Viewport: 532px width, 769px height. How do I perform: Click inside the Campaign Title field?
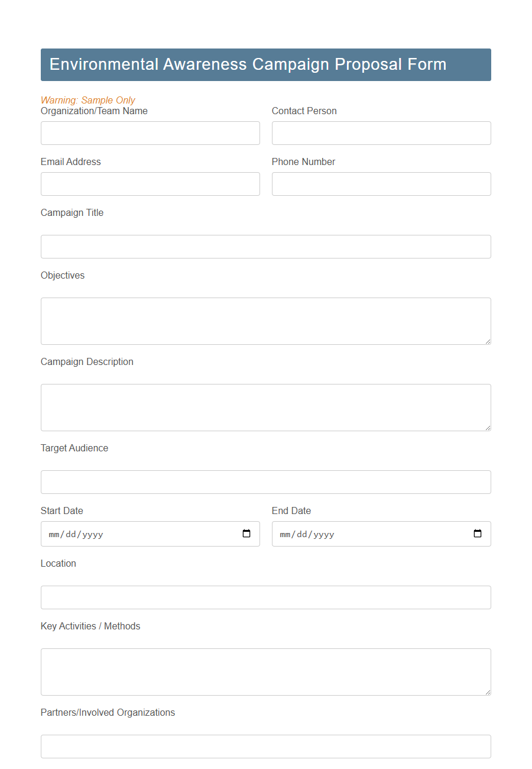(265, 247)
